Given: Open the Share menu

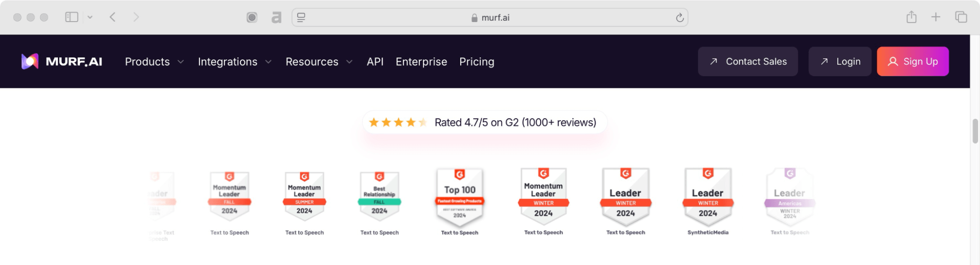Looking at the screenshot, I should [911, 17].
